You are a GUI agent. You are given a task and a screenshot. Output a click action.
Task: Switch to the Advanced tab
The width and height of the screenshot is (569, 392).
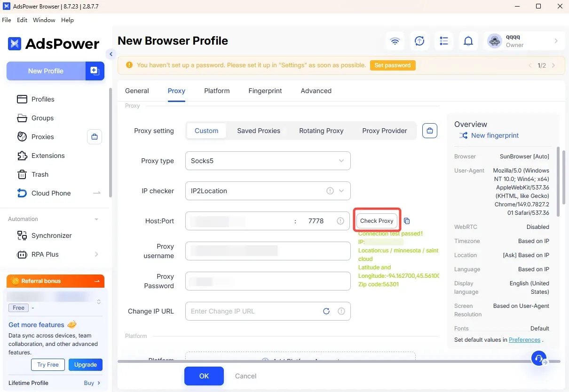click(x=316, y=91)
